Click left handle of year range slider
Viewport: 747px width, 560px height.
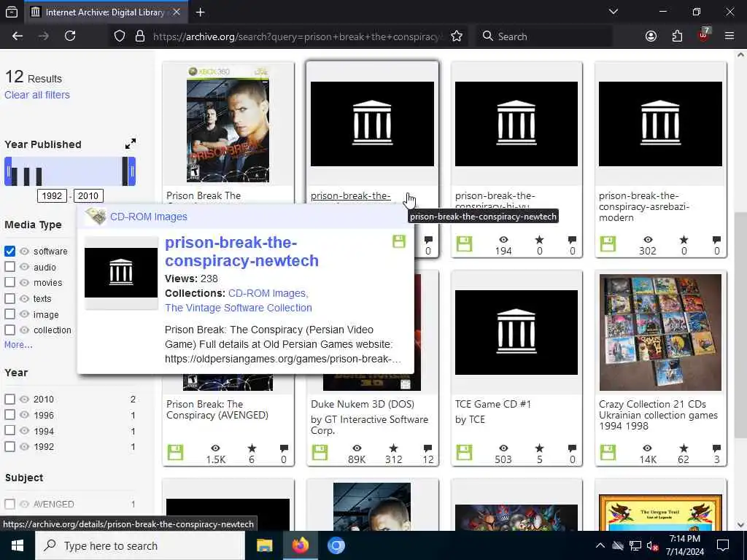[x=8, y=171]
